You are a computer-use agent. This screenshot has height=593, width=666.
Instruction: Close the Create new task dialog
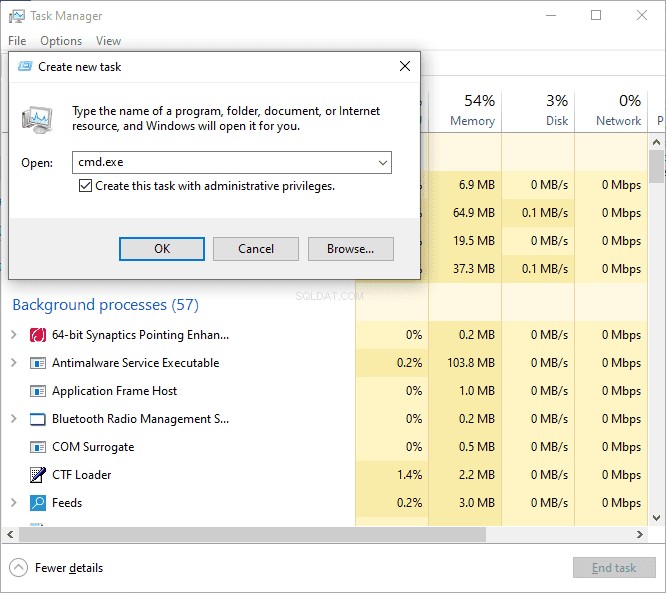[405, 66]
